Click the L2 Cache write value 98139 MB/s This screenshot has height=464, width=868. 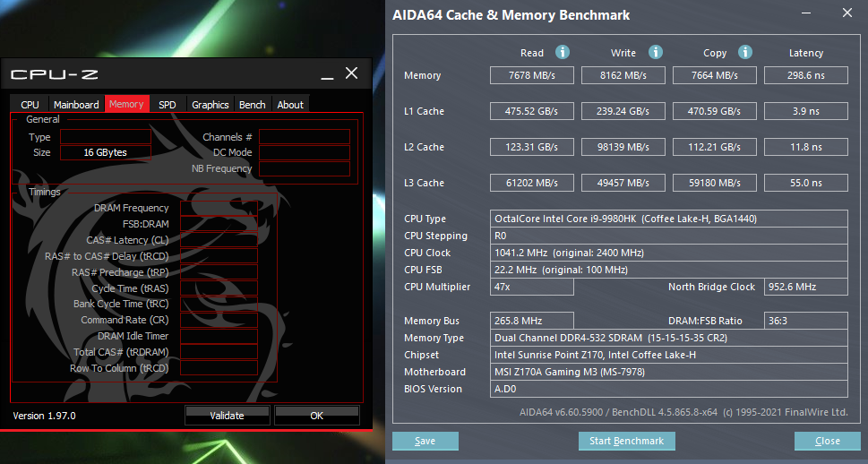pyautogui.click(x=623, y=147)
